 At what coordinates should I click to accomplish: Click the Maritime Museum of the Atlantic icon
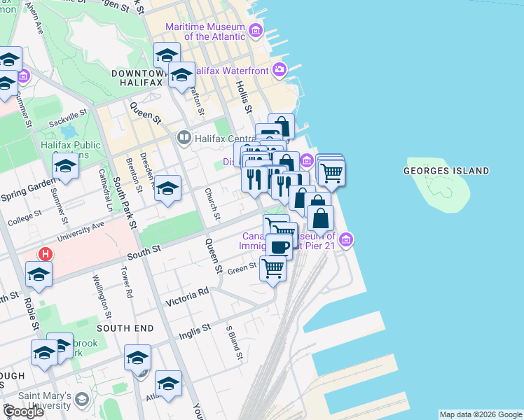click(x=256, y=31)
